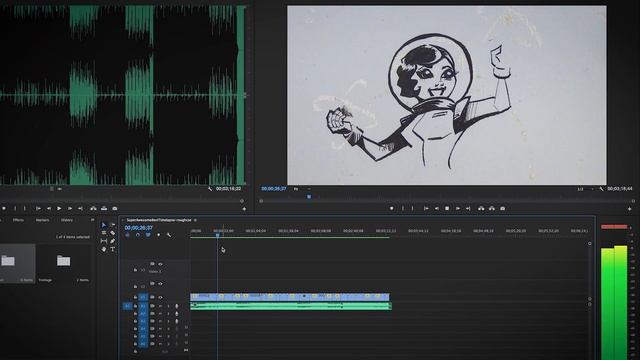The width and height of the screenshot is (640, 360).
Task: Select the blue video clip on V1
Action: tap(290, 297)
